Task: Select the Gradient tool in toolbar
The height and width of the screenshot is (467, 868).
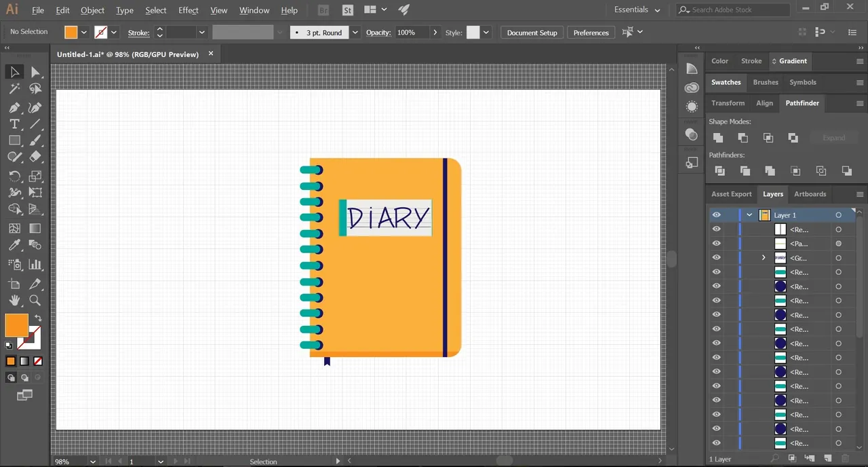Action: click(35, 229)
